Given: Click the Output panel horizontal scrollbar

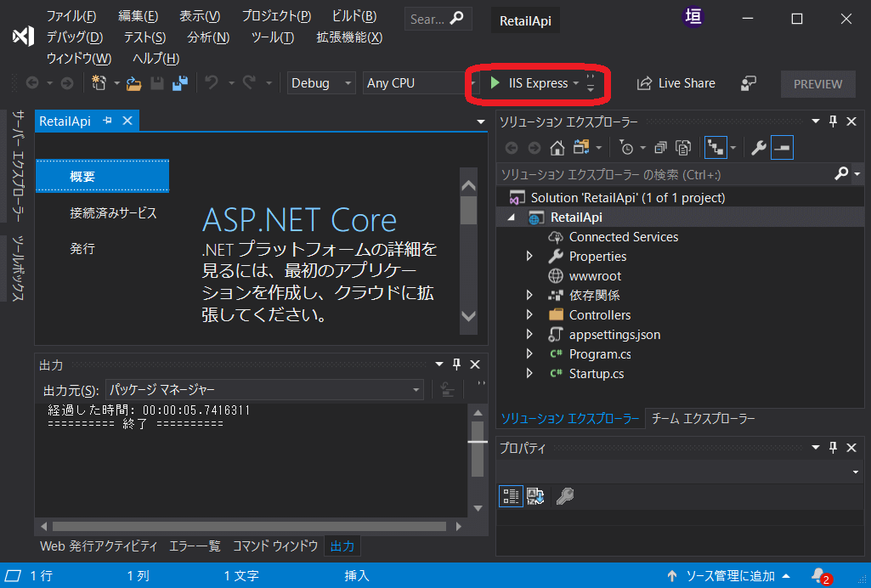Looking at the screenshot, I should click(x=250, y=526).
